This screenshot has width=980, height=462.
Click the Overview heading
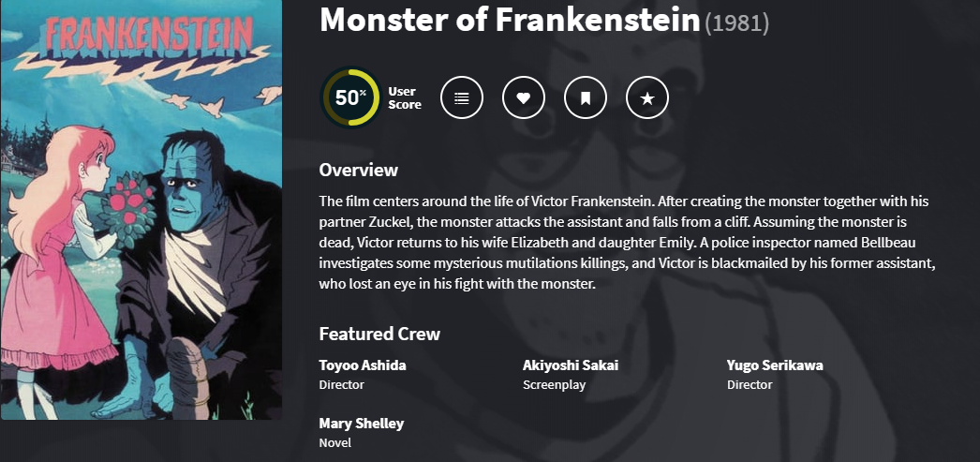point(359,170)
